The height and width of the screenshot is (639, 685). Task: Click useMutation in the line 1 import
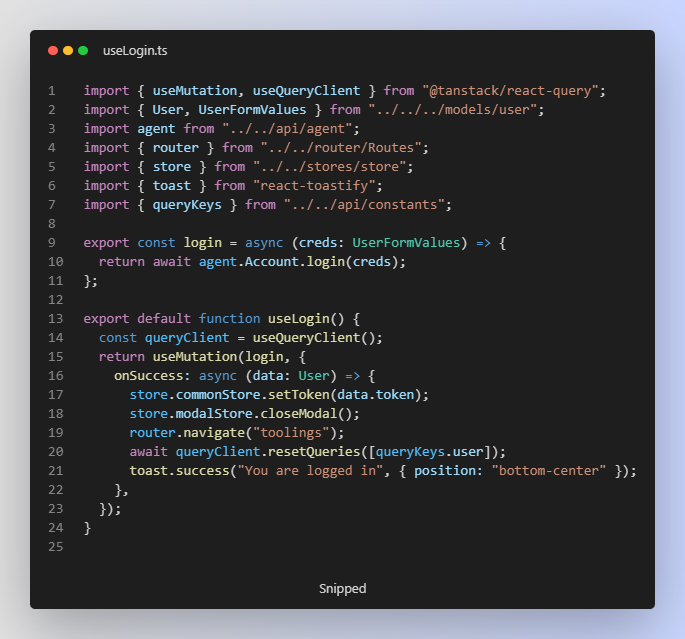pyautogui.click(x=195, y=91)
